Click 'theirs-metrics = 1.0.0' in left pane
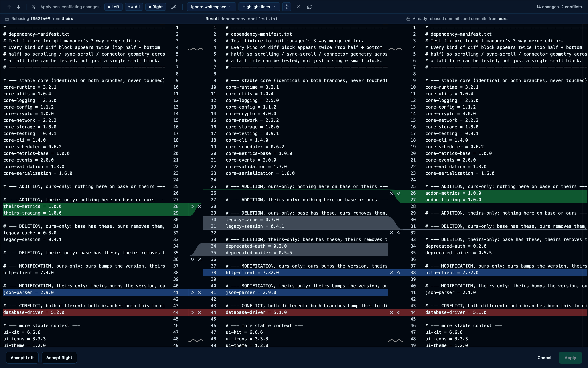 (x=33, y=206)
